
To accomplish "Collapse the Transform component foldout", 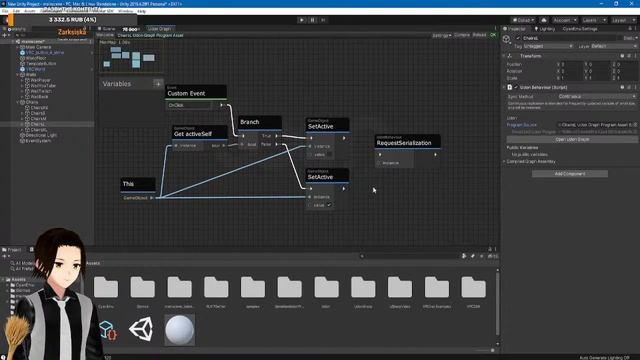I will pos(505,56).
